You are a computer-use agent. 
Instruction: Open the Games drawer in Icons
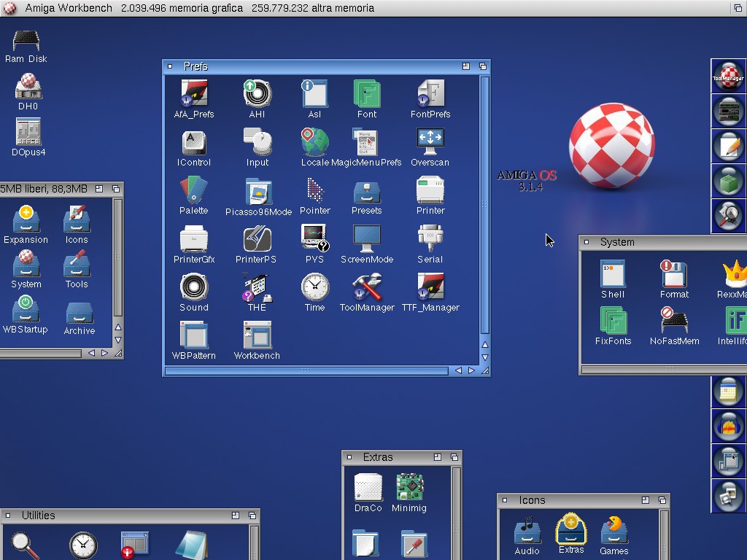[x=614, y=531]
